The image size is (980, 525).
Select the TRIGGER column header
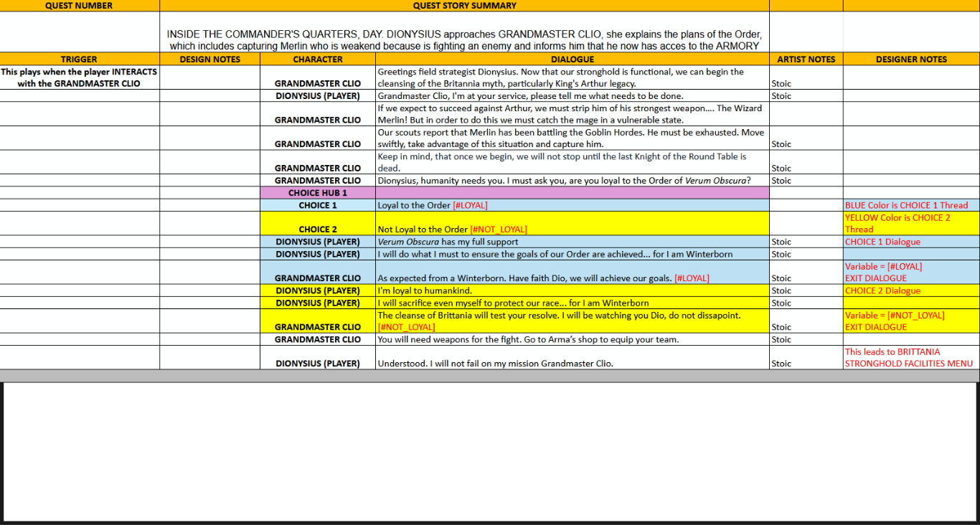79,60
